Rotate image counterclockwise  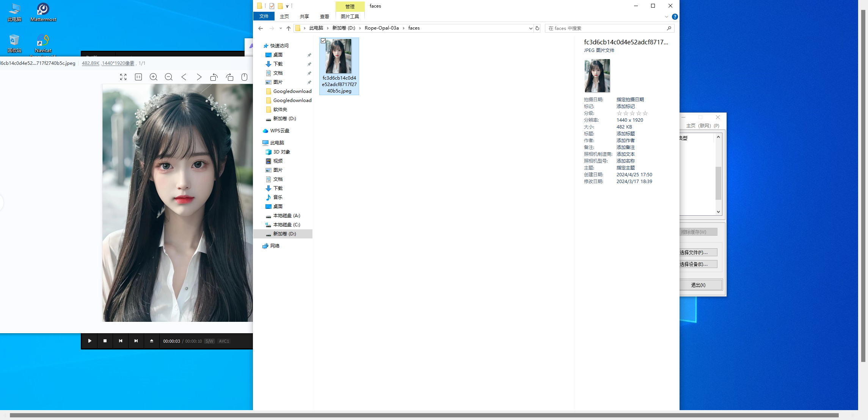214,77
